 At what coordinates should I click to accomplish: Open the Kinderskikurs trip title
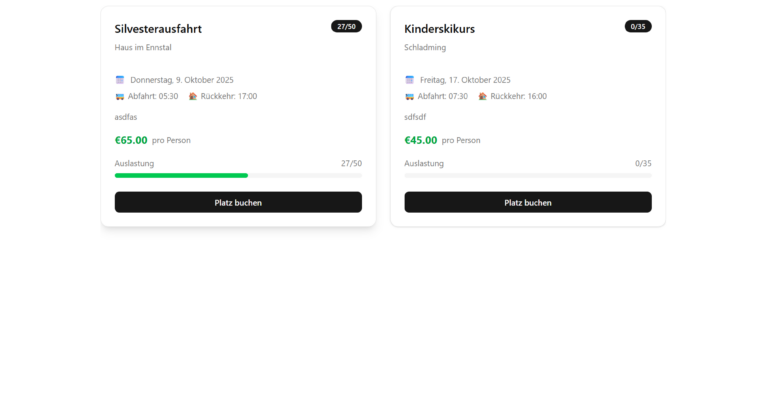tap(439, 29)
